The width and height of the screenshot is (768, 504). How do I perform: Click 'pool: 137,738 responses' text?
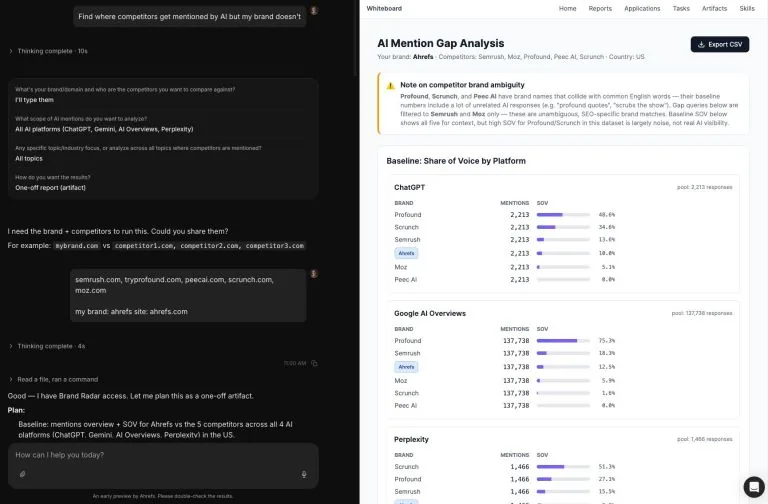point(701,313)
